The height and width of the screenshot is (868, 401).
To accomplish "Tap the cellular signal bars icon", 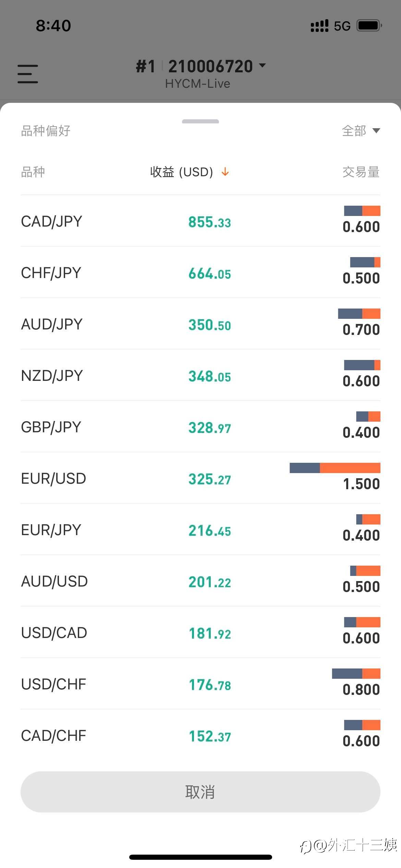I will click(319, 26).
